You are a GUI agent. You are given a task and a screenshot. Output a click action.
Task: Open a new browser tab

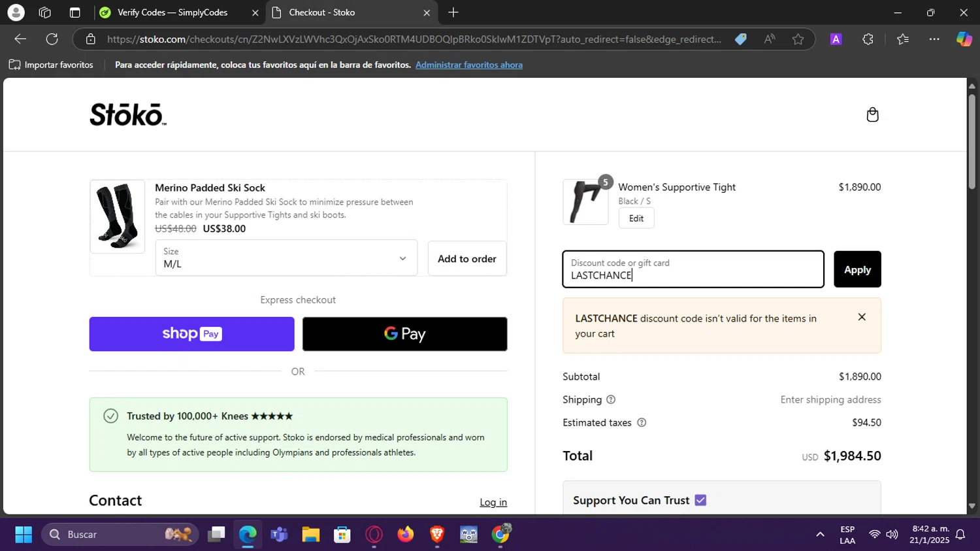[x=453, y=12]
